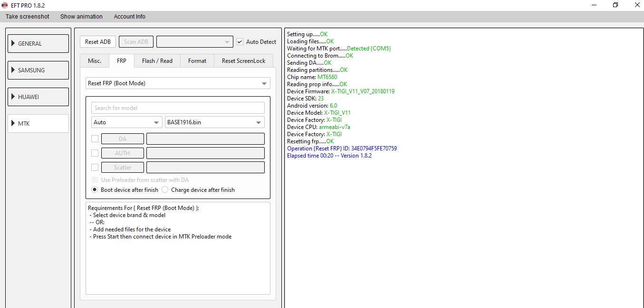Screen dimensions: 644x308
Task: Click the DA file path field
Action: [205, 139]
